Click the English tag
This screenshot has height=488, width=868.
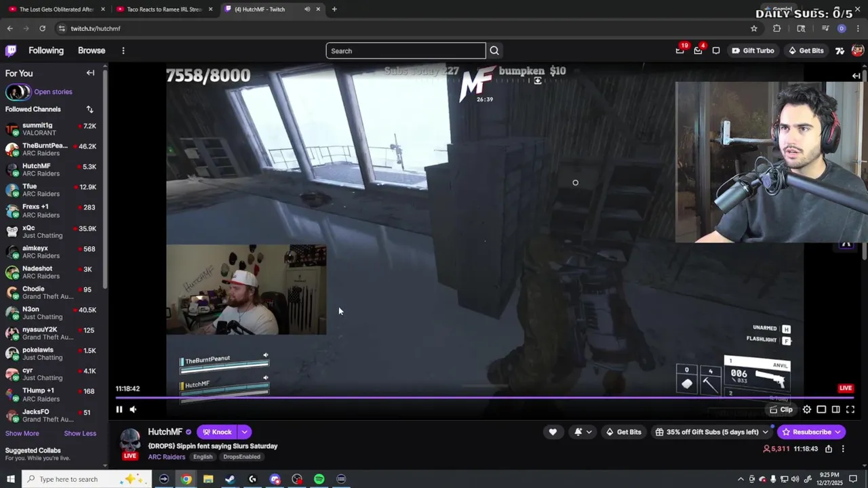pos(203,457)
